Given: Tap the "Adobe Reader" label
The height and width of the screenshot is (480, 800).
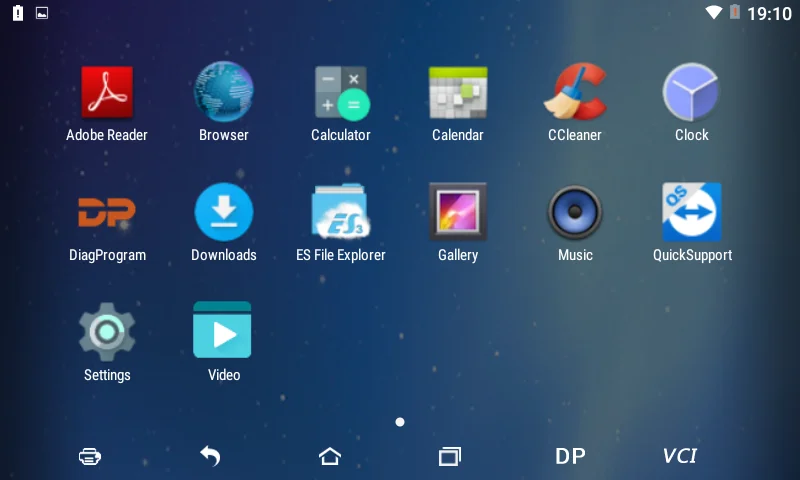Looking at the screenshot, I should [x=107, y=135].
